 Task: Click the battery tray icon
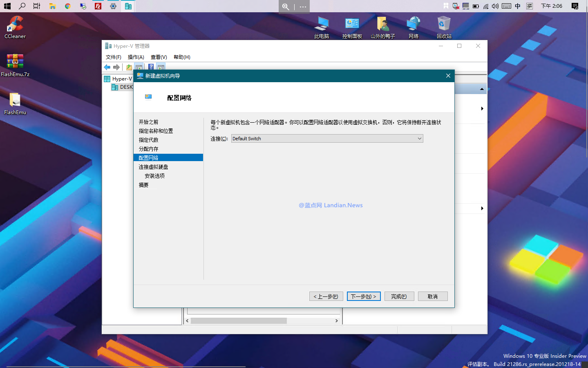coord(476,6)
